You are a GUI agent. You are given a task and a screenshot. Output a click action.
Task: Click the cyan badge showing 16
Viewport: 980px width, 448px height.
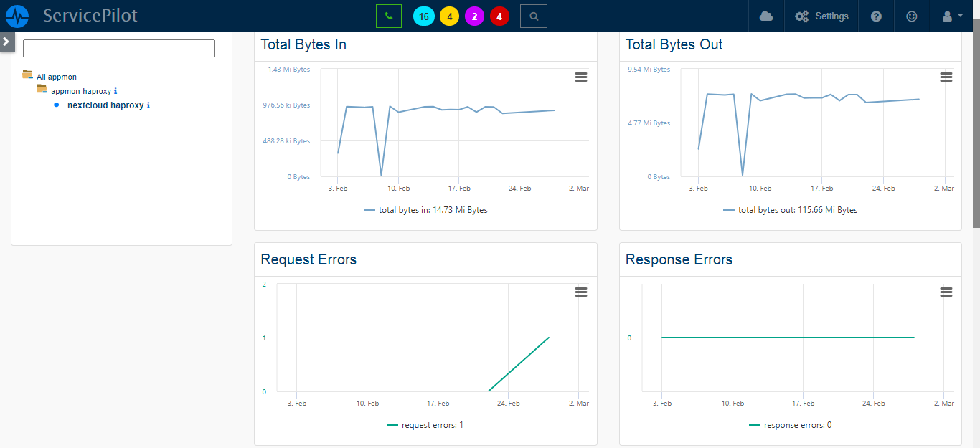[423, 16]
